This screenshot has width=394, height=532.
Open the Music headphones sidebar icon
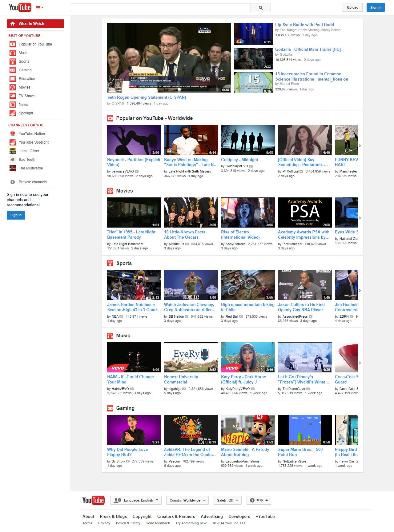click(x=13, y=53)
